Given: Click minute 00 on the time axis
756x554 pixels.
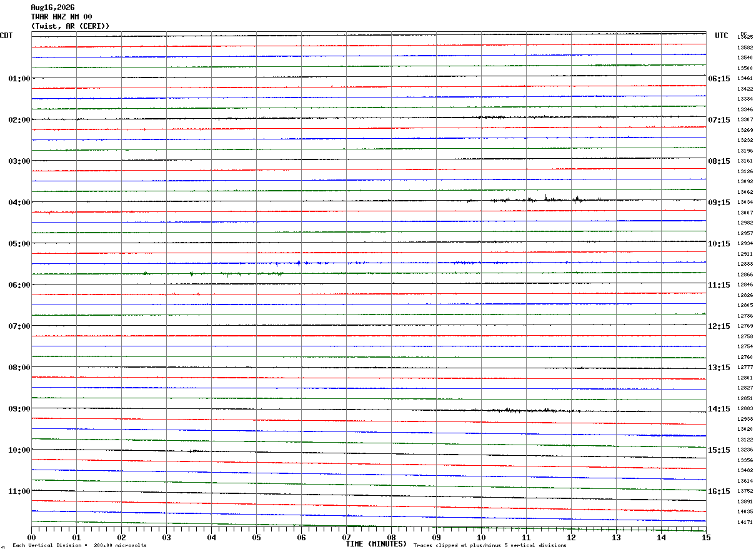Looking at the screenshot, I should pos(31,538).
